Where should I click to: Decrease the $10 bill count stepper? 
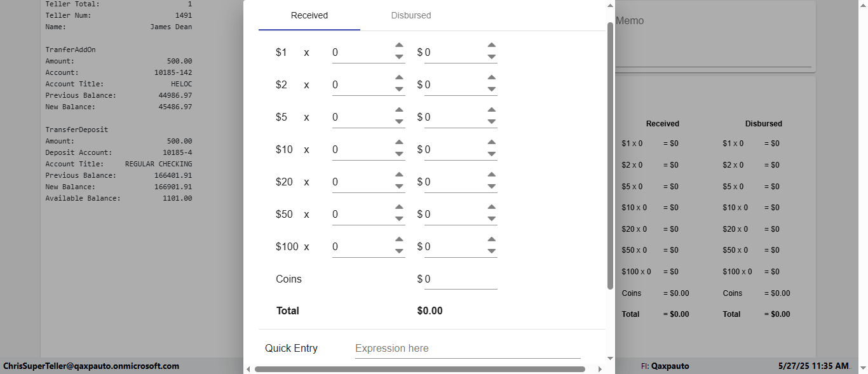click(x=399, y=154)
